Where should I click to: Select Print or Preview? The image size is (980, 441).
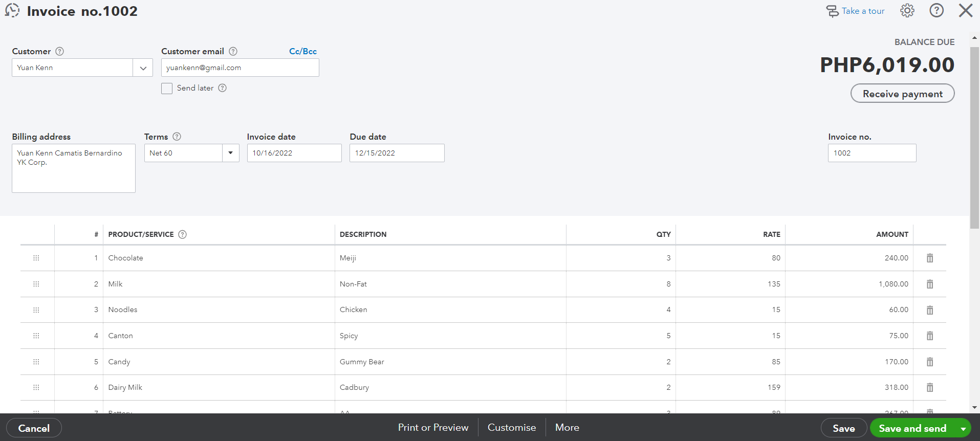[x=433, y=428]
